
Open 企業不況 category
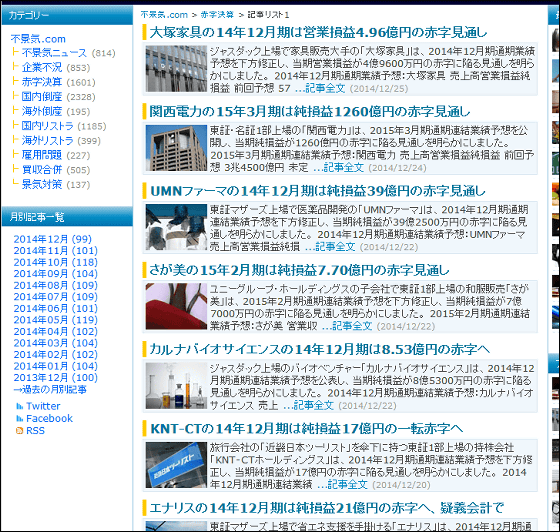[42, 67]
